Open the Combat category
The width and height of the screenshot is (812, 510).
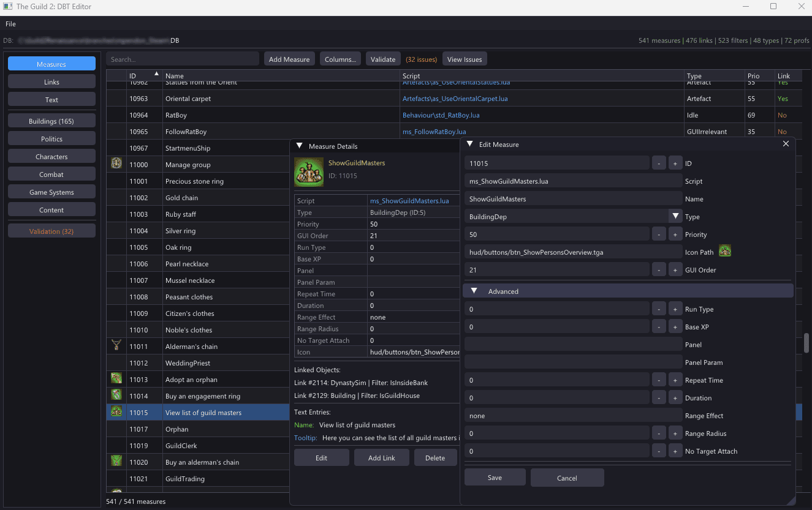click(x=51, y=174)
